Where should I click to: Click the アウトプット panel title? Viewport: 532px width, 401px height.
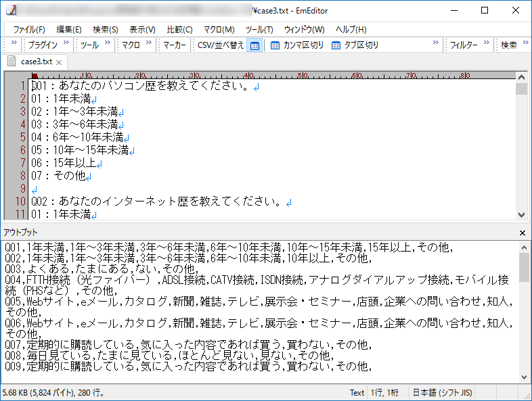point(20,233)
